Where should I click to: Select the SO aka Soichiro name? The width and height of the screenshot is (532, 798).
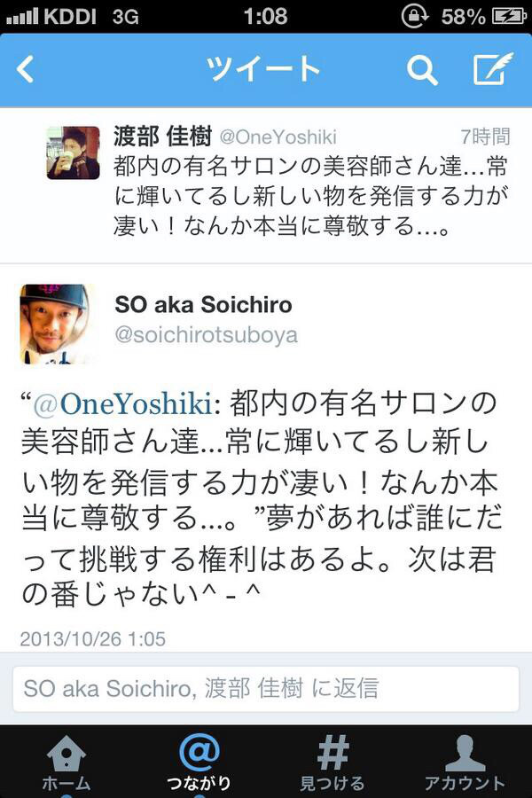tap(203, 305)
